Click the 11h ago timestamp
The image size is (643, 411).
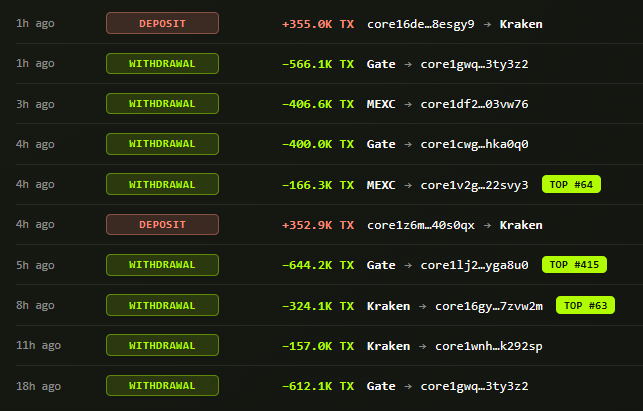click(x=39, y=346)
